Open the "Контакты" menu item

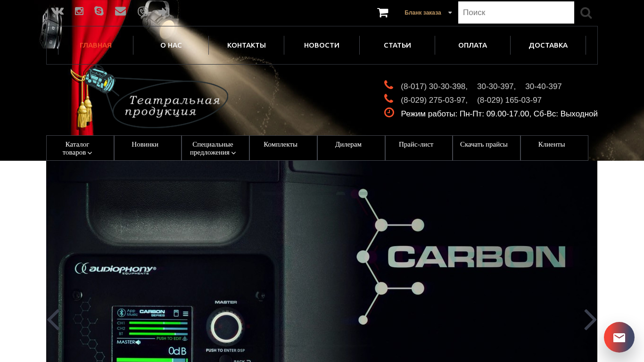[247, 45]
